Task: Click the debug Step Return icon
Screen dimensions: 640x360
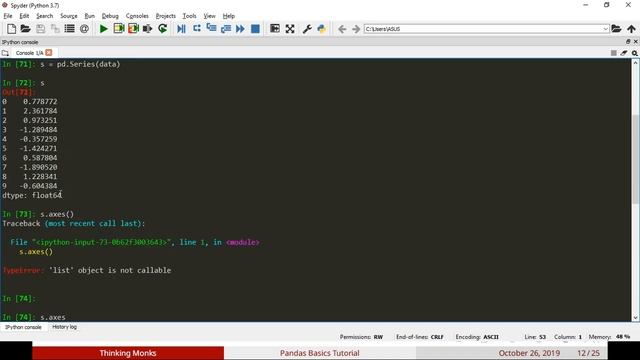Action: (226, 29)
